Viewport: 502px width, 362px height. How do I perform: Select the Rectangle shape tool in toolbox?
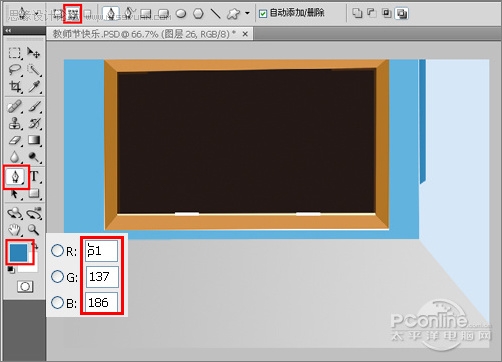pyautogui.click(x=34, y=194)
